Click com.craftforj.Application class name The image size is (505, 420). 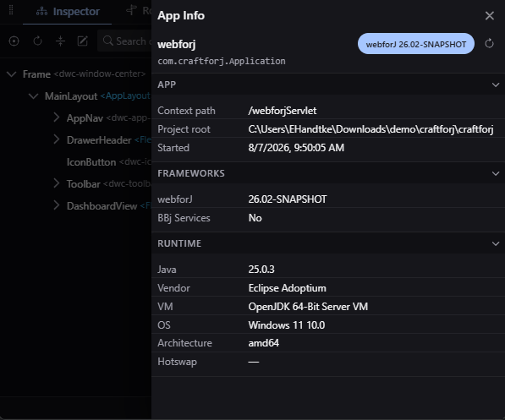coord(222,61)
